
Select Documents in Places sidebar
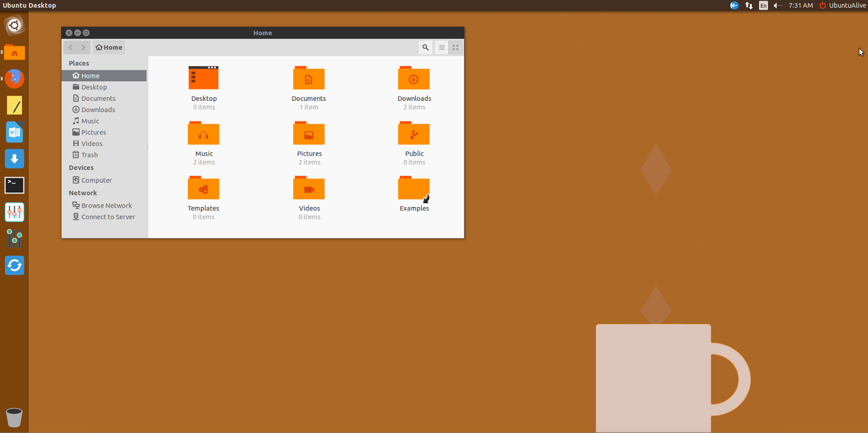[x=104, y=99]
